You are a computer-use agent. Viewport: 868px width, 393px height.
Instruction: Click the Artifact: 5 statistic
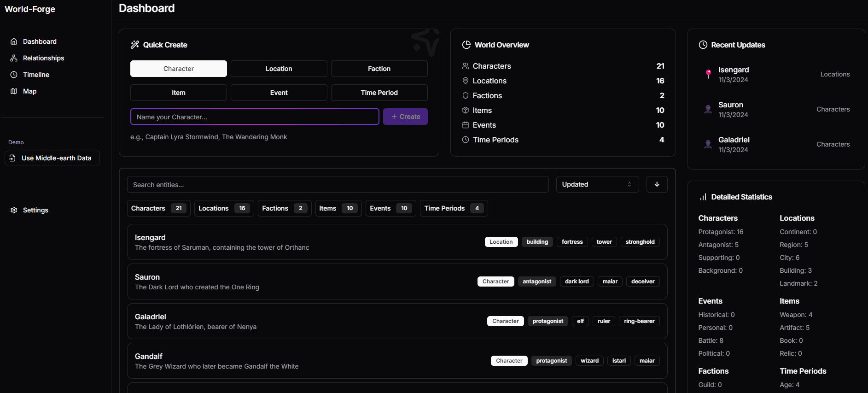point(794,328)
